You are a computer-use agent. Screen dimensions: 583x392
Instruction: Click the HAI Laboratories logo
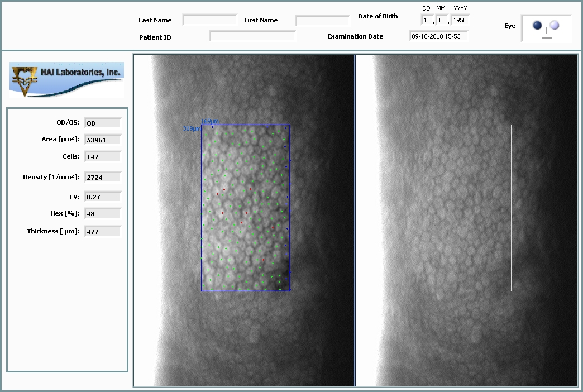tap(66, 80)
